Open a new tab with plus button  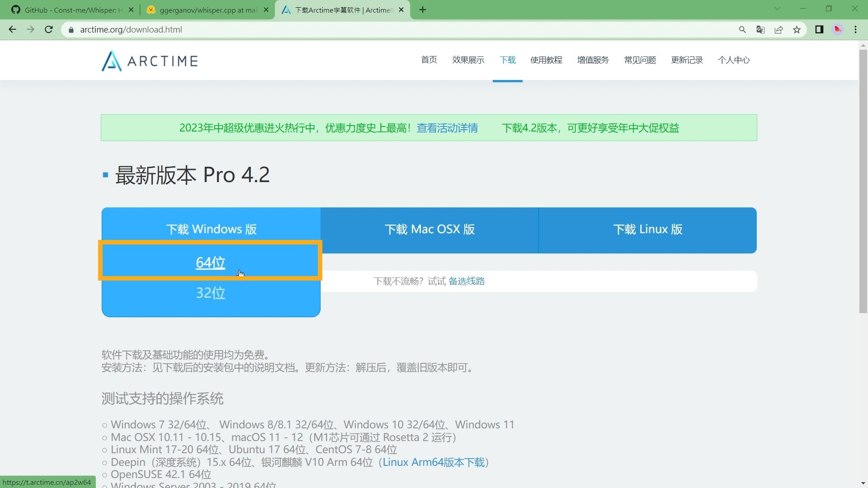(x=423, y=9)
